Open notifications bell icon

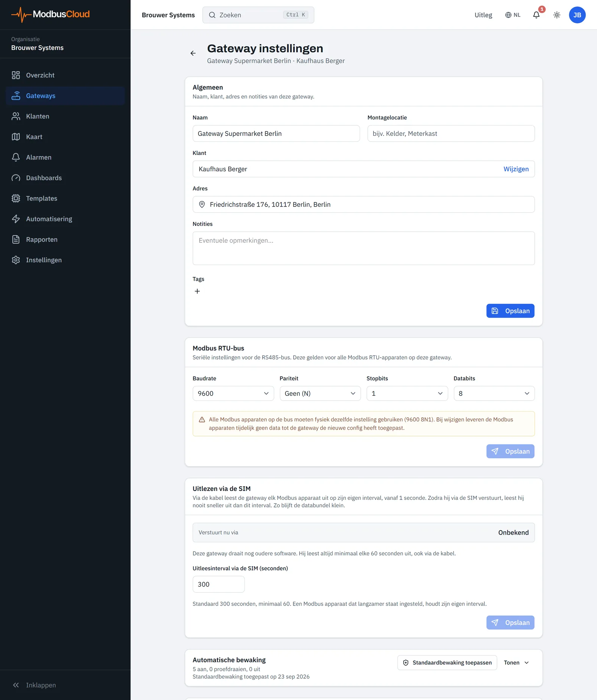[536, 15]
